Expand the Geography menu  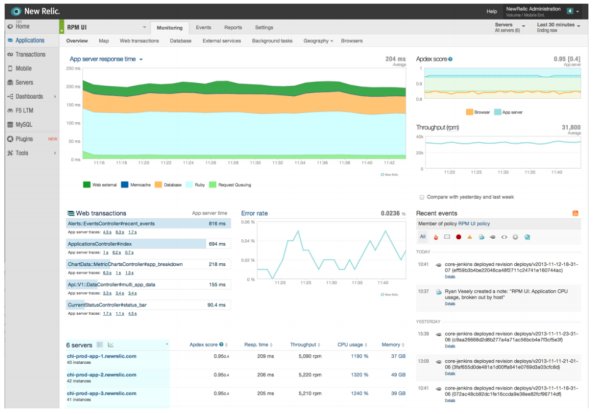coord(318,41)
